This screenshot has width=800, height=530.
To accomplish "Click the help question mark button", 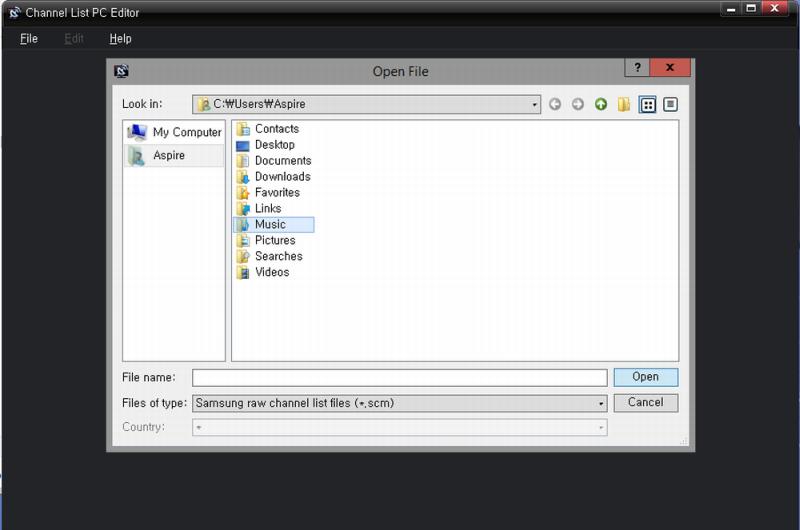I will [637, 67].
